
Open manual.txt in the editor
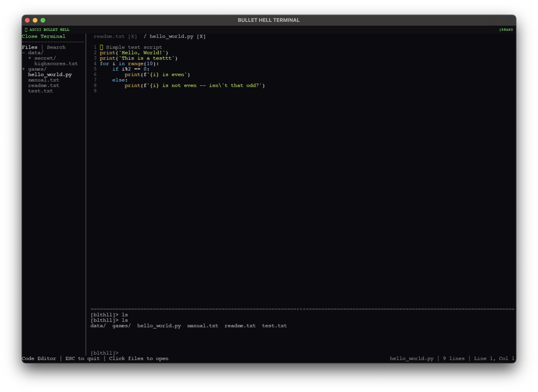[44, 80]
